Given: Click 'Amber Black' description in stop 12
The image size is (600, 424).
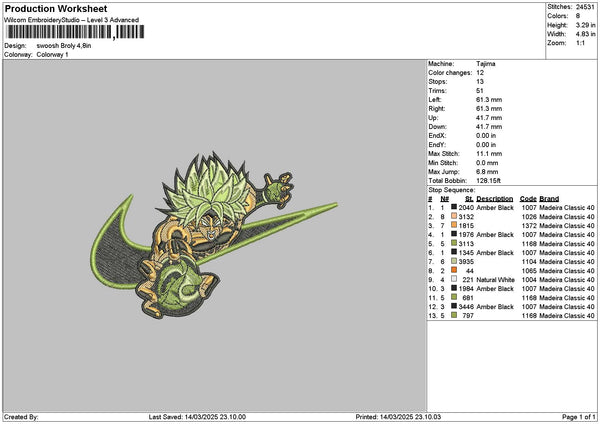Looking at the screenshot, I should click(495, 307).
